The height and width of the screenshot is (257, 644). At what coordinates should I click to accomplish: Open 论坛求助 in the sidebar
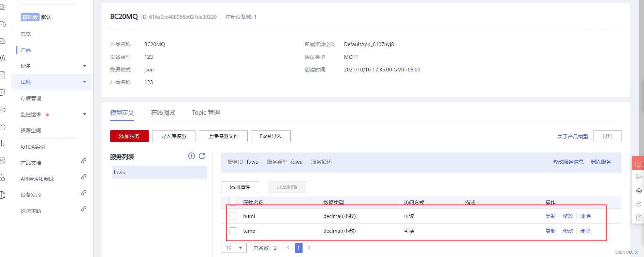[31, 211]
